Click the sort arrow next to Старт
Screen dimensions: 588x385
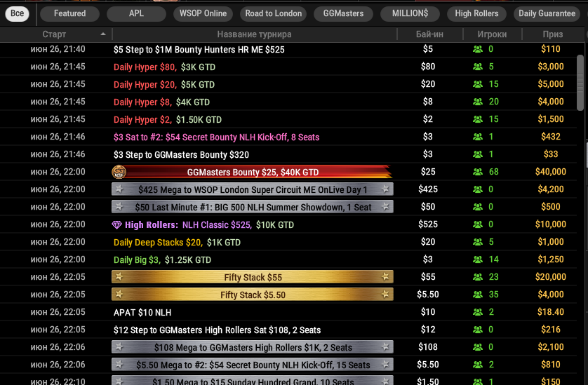click(x=103, y=34)
